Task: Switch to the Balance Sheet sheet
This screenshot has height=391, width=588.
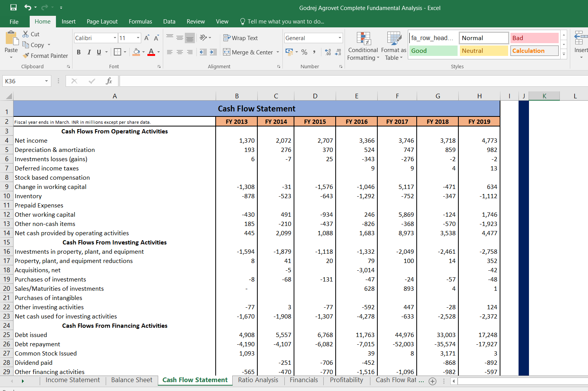Action: click(132, 380)
